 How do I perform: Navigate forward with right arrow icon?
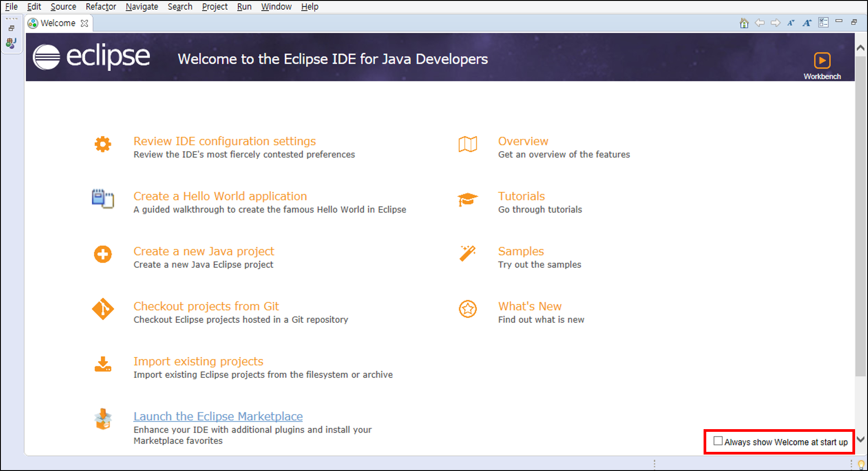pos(776,23)
